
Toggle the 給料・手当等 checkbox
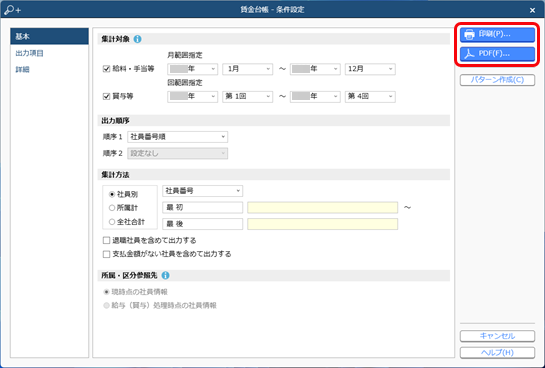107,69
